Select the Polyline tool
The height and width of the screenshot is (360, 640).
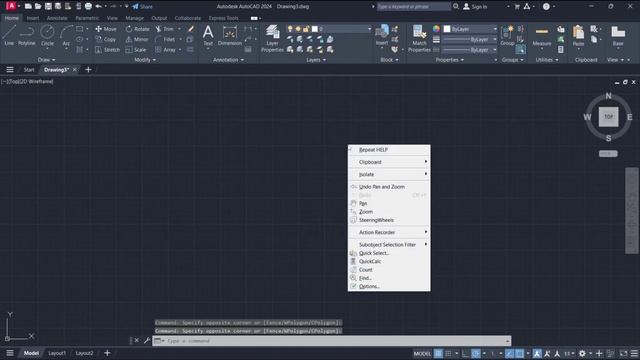click(27, 34)
